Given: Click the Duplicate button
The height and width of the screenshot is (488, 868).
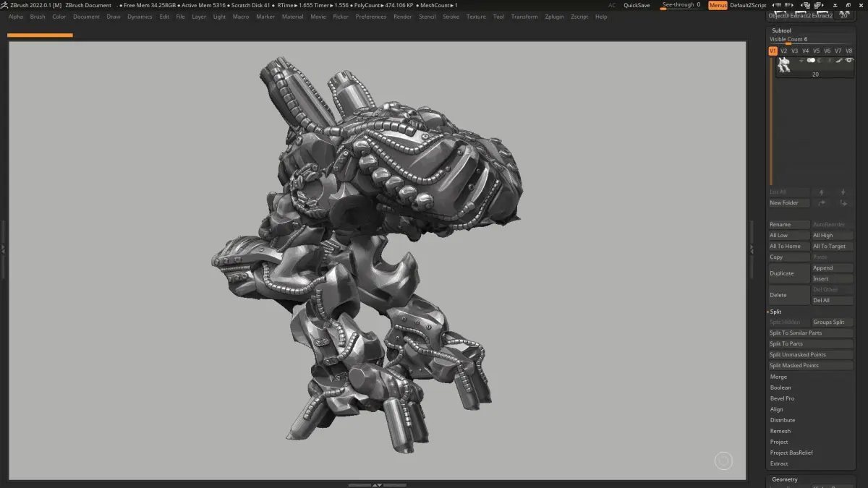Looking at the screenshot, I should [789, 273].
